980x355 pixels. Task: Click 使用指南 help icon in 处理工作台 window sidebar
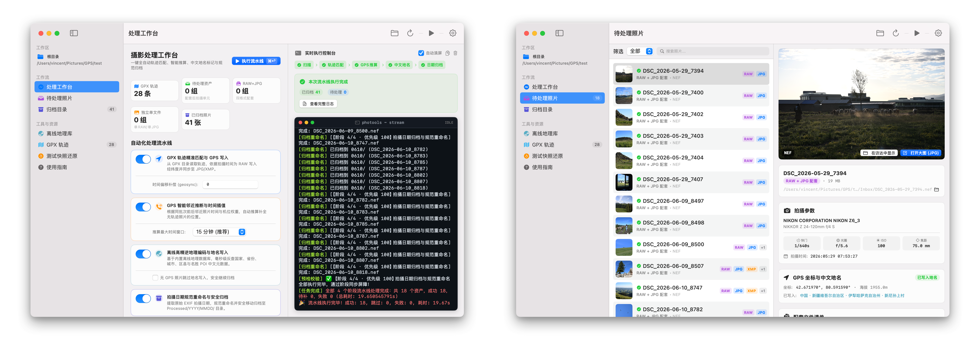click(41, 167)
